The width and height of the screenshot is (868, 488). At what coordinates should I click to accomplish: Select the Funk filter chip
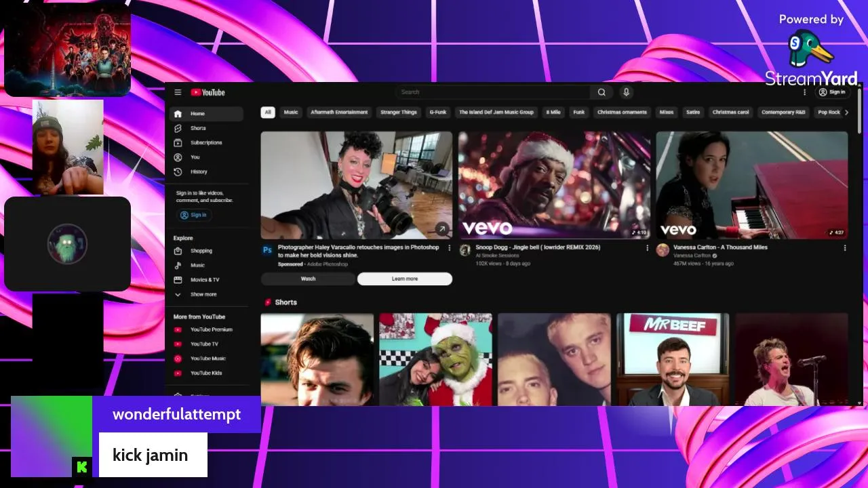579,113
